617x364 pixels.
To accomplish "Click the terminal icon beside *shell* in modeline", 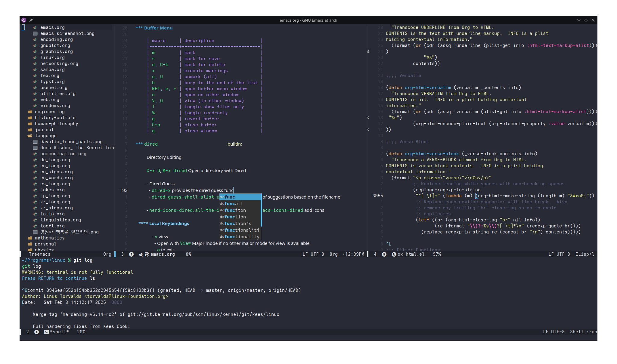I will click(46, 332).
